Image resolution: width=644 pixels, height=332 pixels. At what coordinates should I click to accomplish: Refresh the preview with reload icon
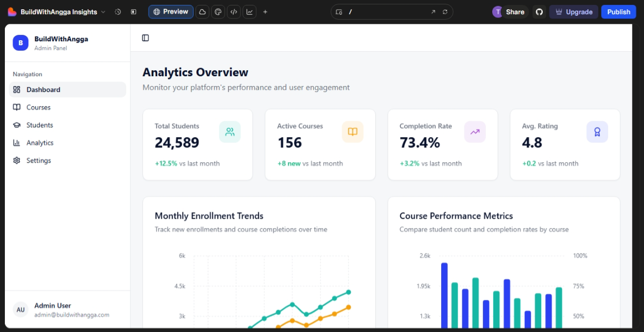445,12
